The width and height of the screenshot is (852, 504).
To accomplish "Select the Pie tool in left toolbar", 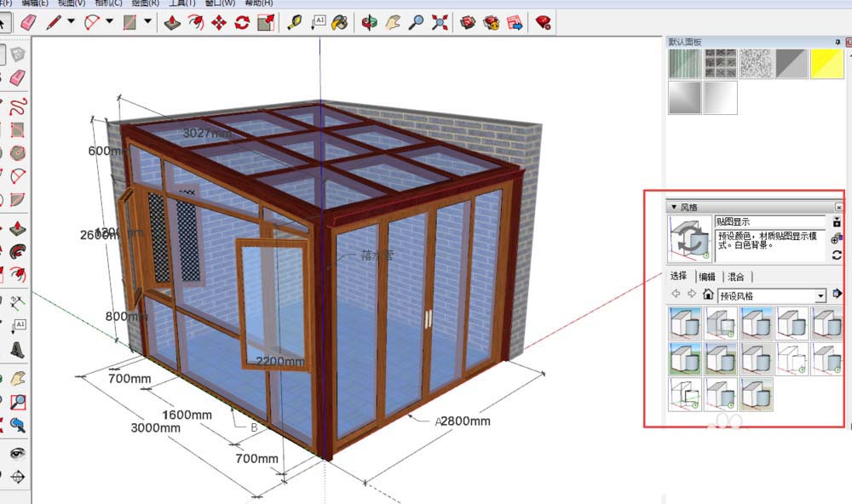I will [x=18, y=200].
